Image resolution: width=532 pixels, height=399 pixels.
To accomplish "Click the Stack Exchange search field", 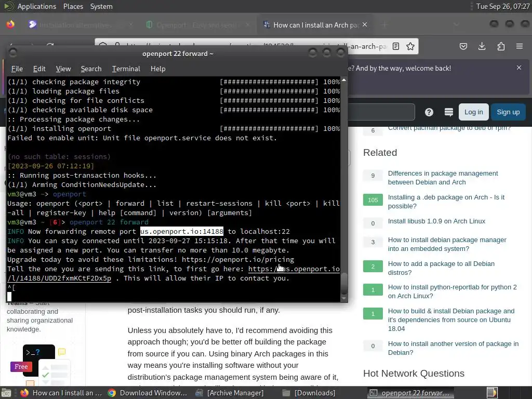I will pyautogui.click(x=381, y=112).
